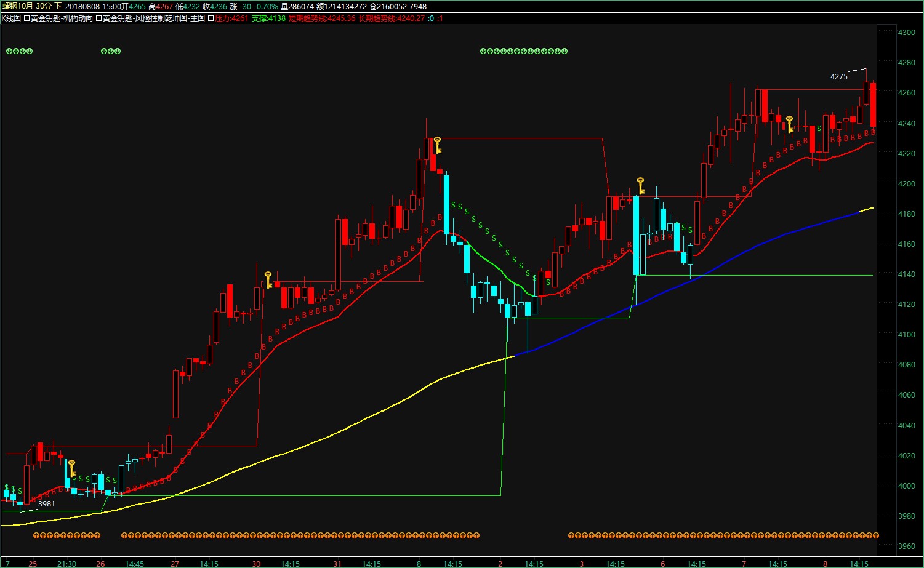Click the open interest 仓2160052
Screen dimensions: 924x568
tap(388, 6)
